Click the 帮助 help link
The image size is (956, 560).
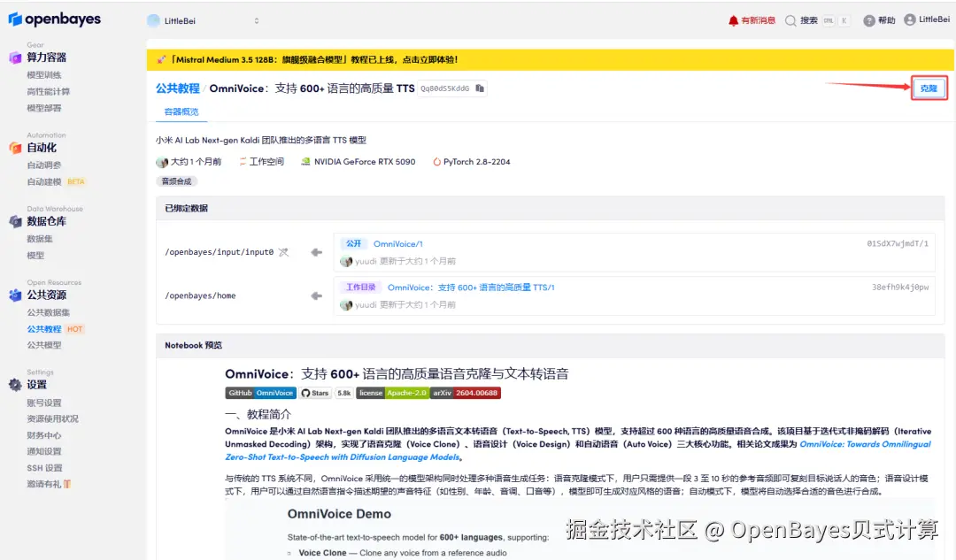coord(886,20)
